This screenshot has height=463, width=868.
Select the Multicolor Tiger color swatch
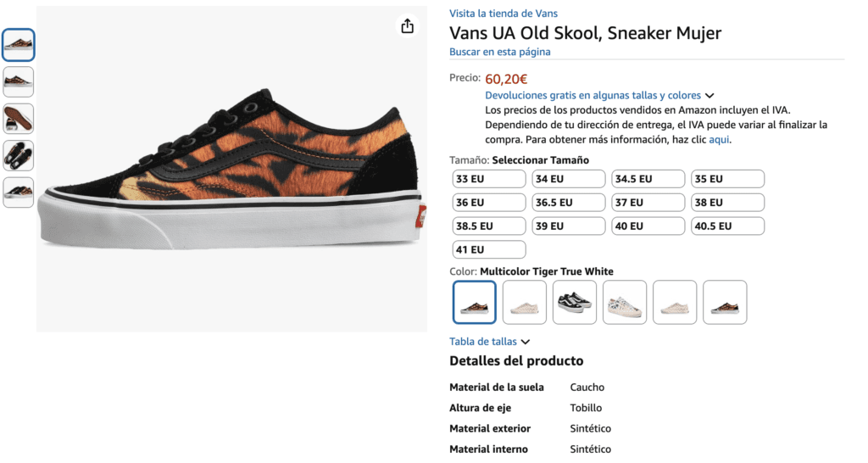click(475, 303)
